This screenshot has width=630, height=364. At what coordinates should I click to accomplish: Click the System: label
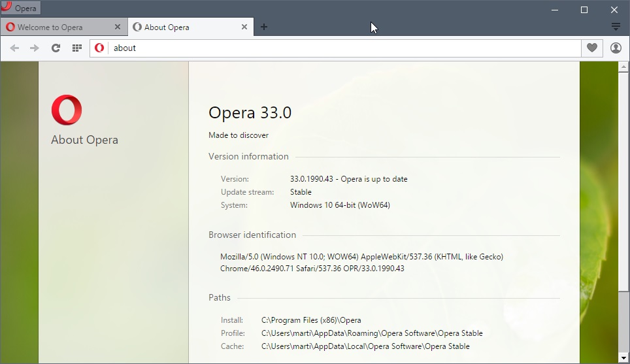point(234,205)
